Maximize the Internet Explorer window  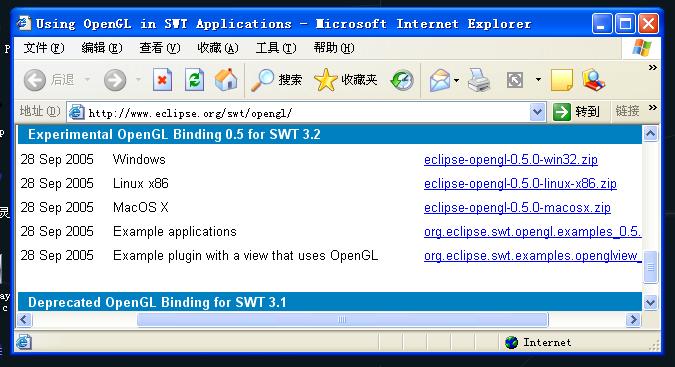tap(625, 23)
